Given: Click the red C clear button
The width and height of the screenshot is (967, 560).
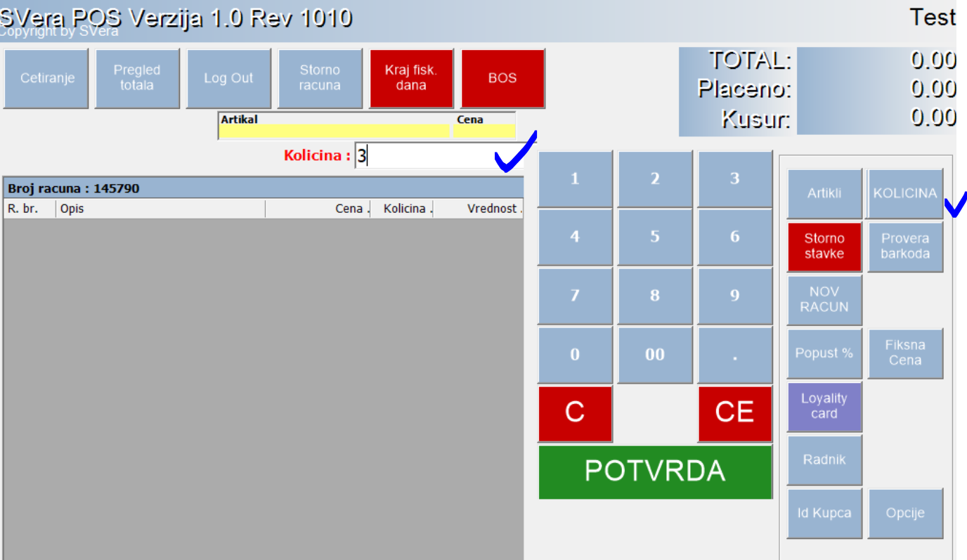Looking at the screenshot, I should (x=575, y=413).
